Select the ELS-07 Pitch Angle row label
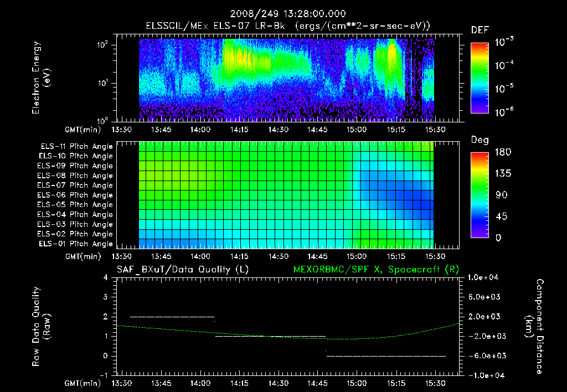The image size is (567, 392). click(75, 185)
